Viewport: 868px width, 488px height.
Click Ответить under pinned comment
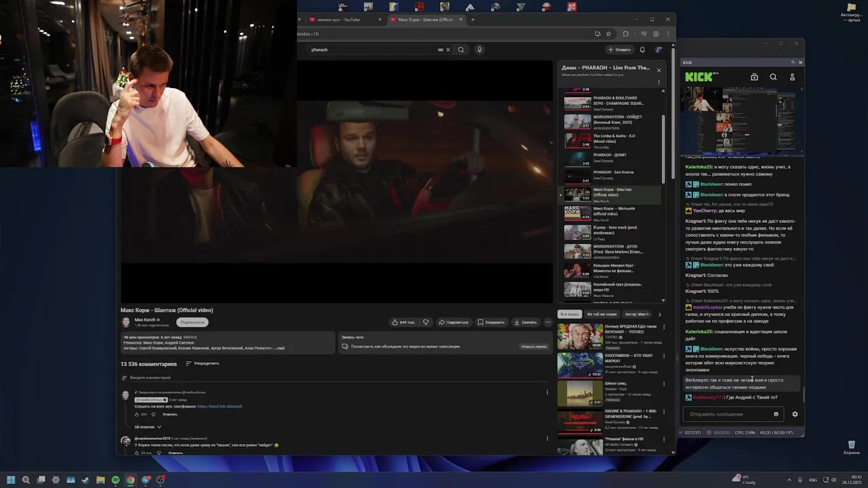tap(170, 414)
